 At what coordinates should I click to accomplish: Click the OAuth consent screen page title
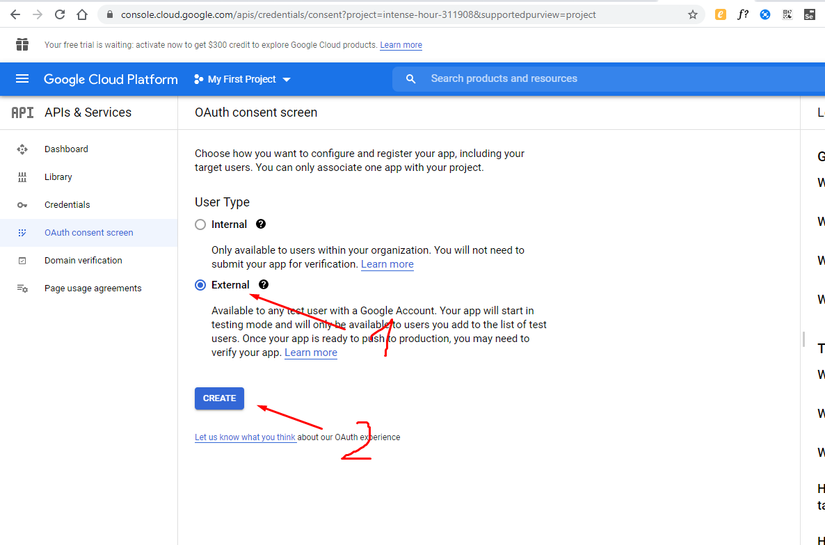coord(256,113)
